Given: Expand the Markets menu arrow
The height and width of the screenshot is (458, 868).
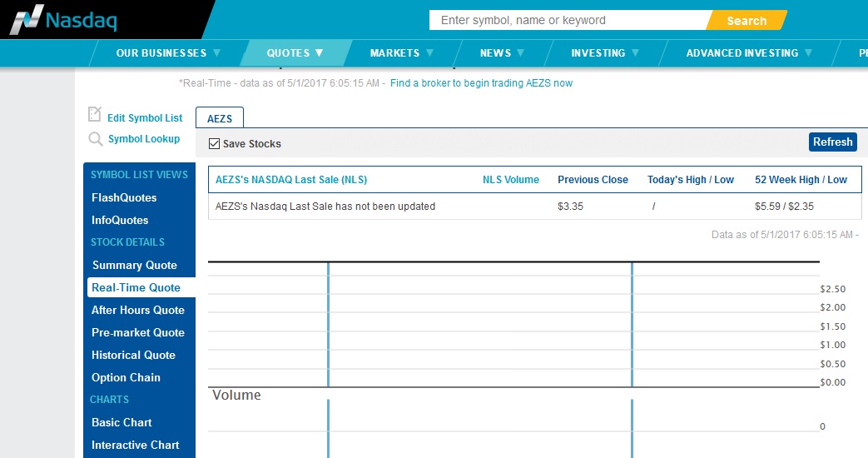Looking at the screenshot, I should 429,52.
